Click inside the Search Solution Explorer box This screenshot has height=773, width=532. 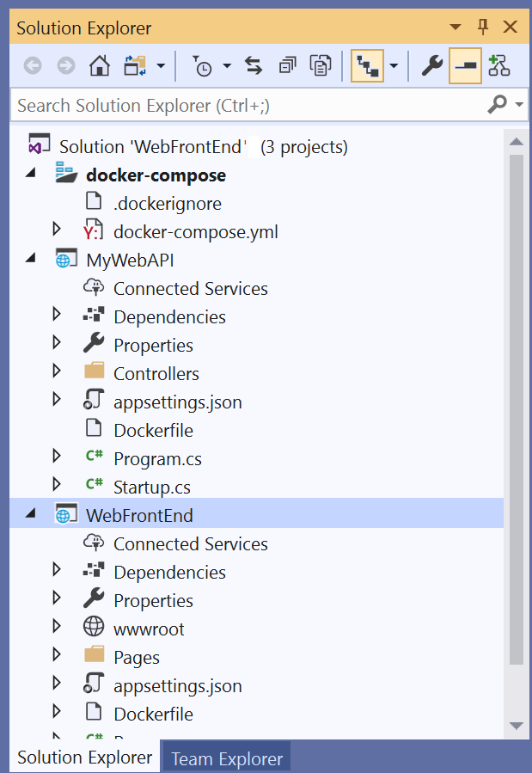[241, 105]
